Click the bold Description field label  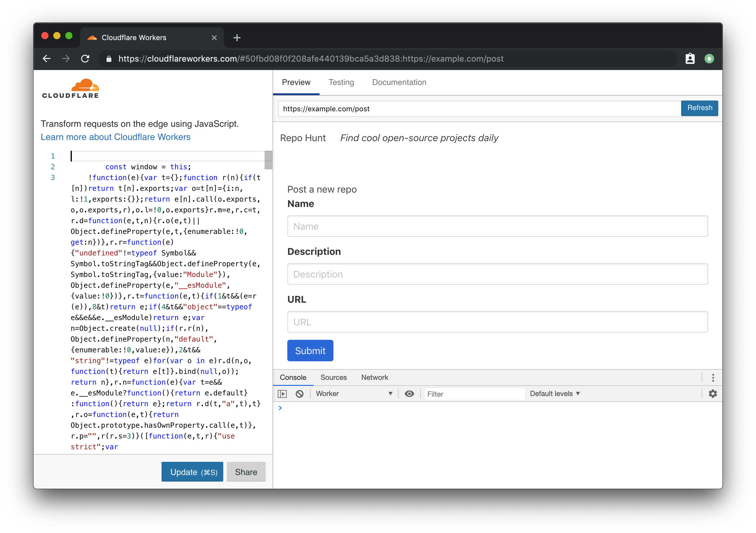314,252
